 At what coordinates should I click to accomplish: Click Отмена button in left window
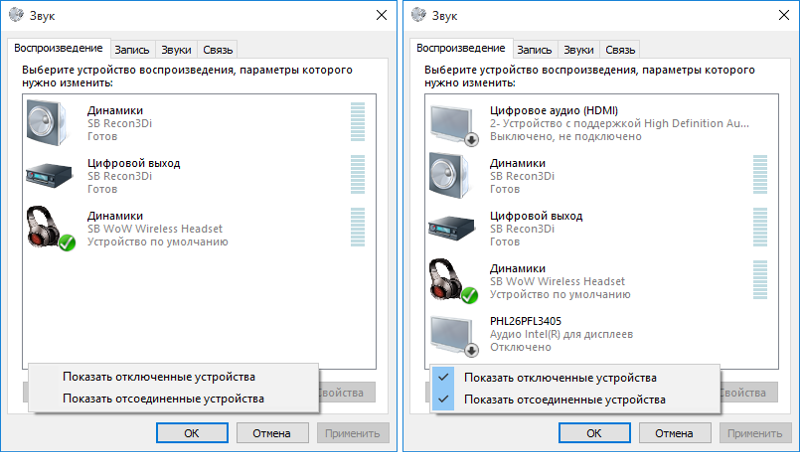(x=272, y=433)
